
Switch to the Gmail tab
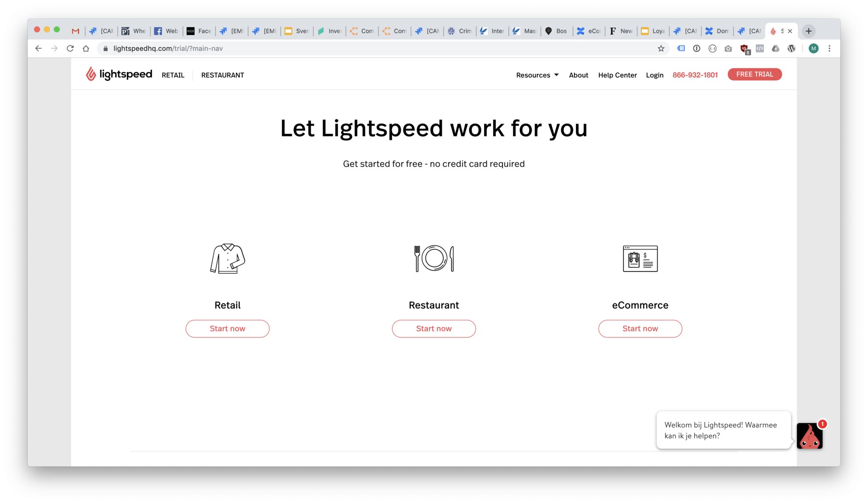tap(75, 31)
